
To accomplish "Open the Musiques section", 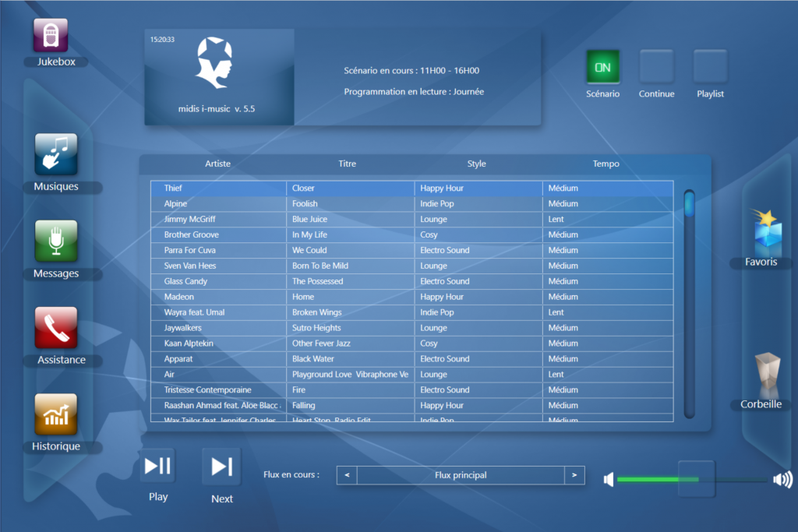I will point(56,154).
